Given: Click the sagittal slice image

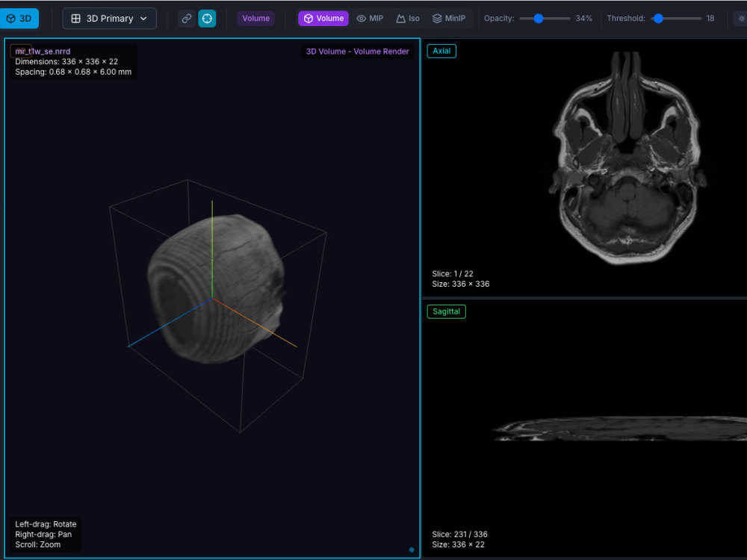Looking at the screenshot, I should point(619,429).
